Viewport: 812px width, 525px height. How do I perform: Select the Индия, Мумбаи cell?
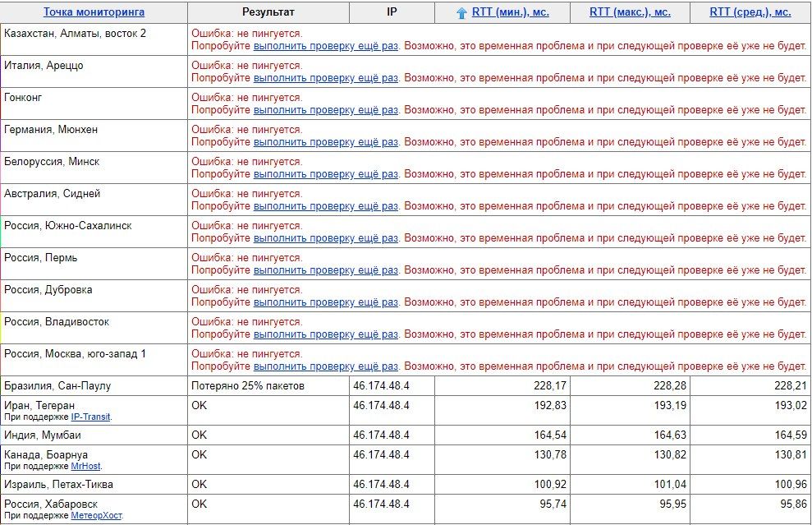coord(94,435)
